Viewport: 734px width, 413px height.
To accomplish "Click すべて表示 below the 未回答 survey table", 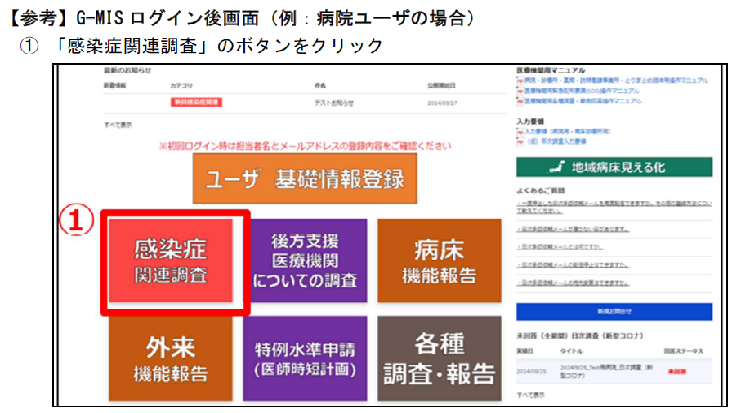I will click(x=530, y=396).
